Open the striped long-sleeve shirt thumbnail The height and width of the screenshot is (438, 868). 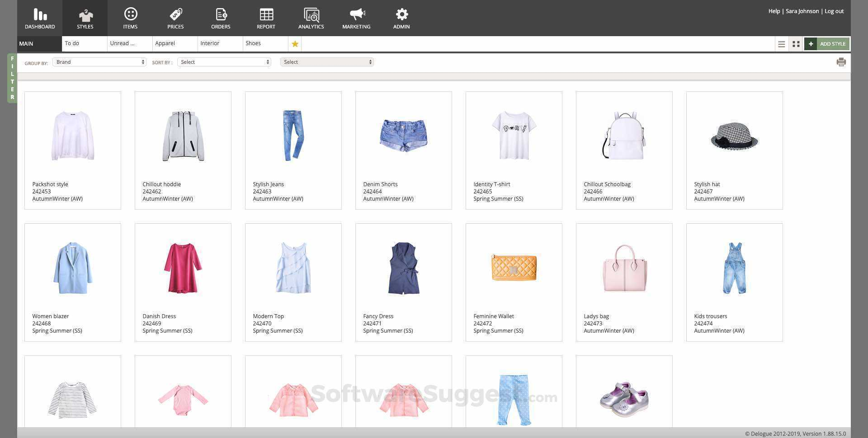73,399
